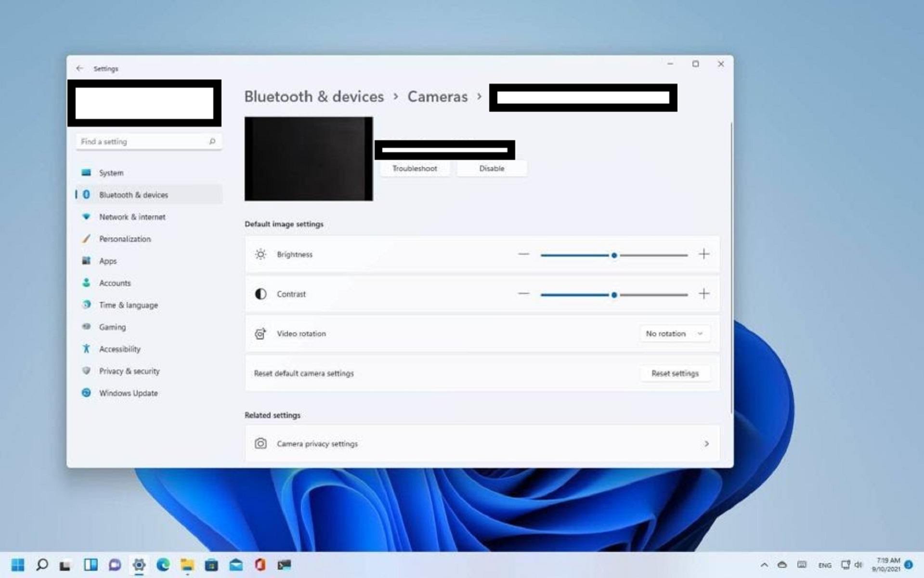Image resolution: width=924 pixels, height=578 pixels.
Task: Open Accessibility settings
Action: 119,349
